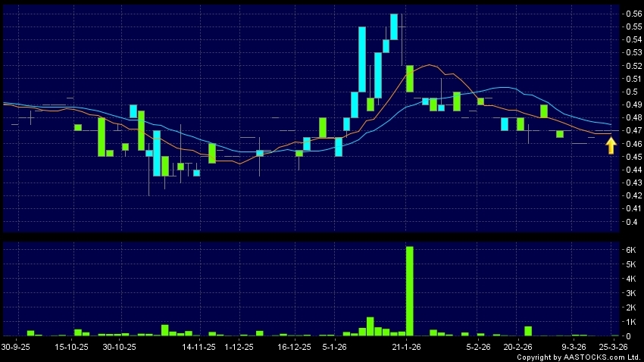This screenshot has width=644, height=362.
Task: Select the 21-1-26 date label
Action: (x=406, y=347)
